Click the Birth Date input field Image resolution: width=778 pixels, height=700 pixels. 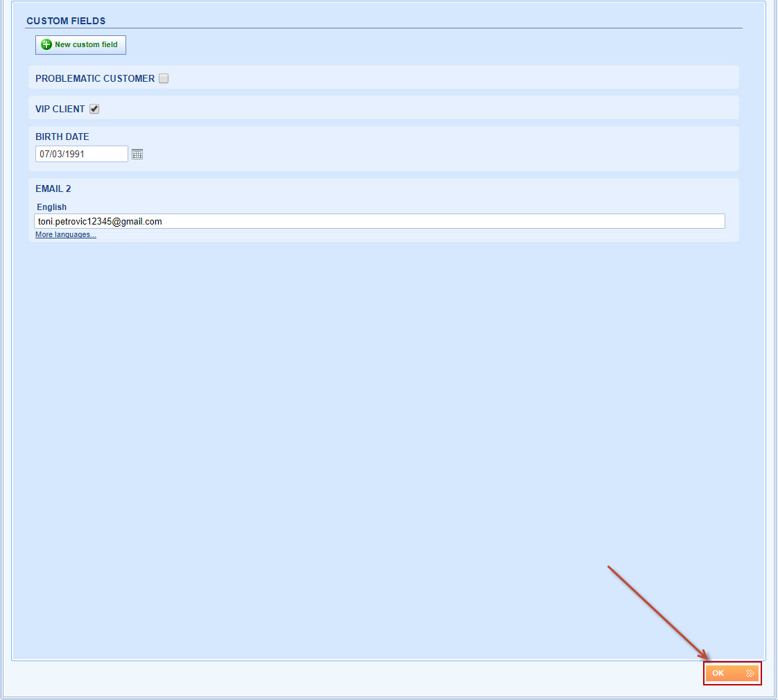click(81, 154)
